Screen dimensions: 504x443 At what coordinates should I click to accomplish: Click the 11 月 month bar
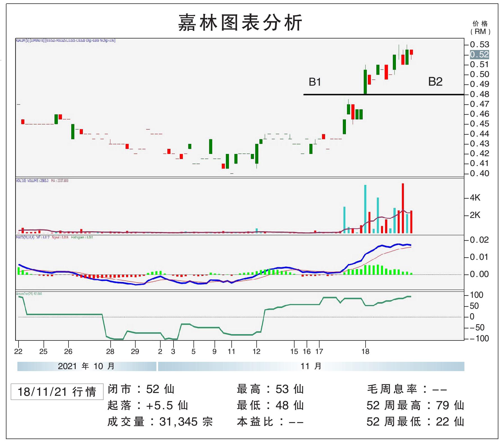click(311, 366)
